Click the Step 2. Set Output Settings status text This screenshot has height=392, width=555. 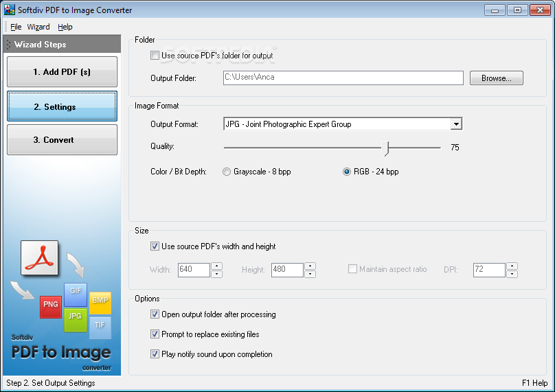[51, 383]
